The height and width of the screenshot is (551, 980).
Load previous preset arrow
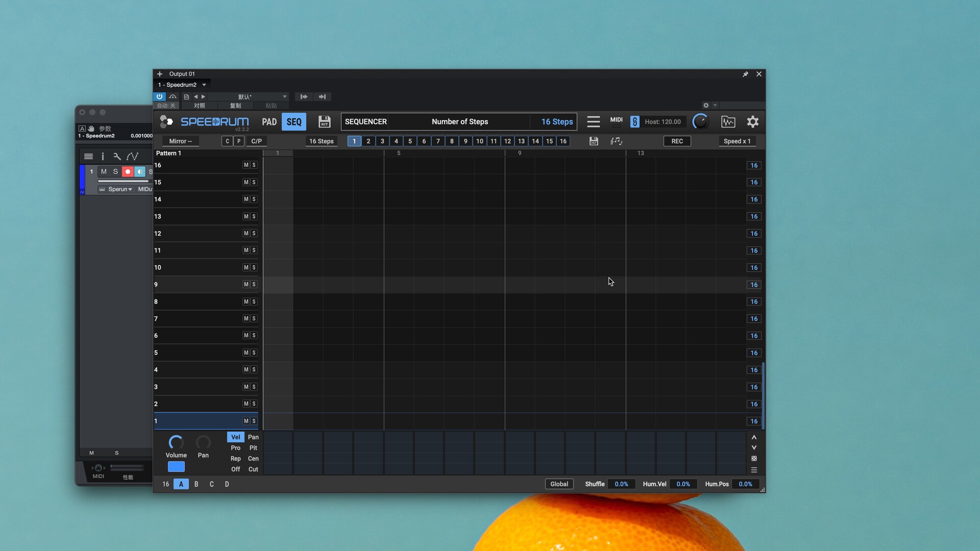click(195, 96)
